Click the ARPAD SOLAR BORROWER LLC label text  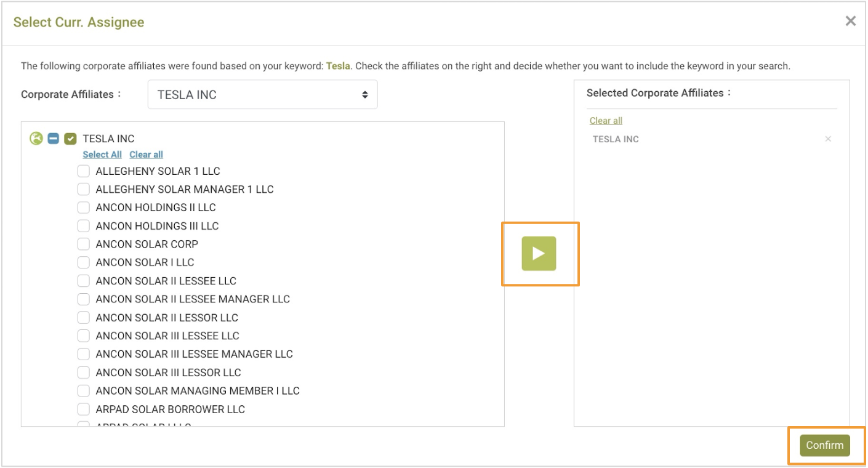click(x=170, y=409)
